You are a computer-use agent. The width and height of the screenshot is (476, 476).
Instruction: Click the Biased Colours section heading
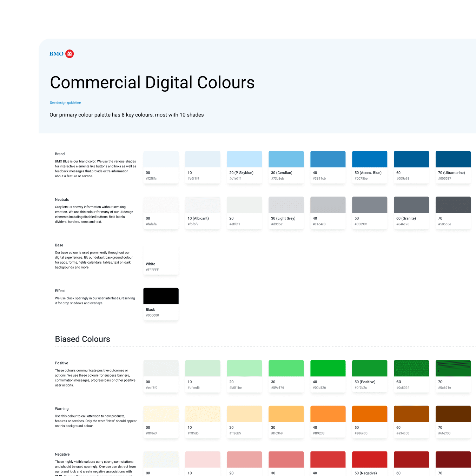tap(82, 339)
